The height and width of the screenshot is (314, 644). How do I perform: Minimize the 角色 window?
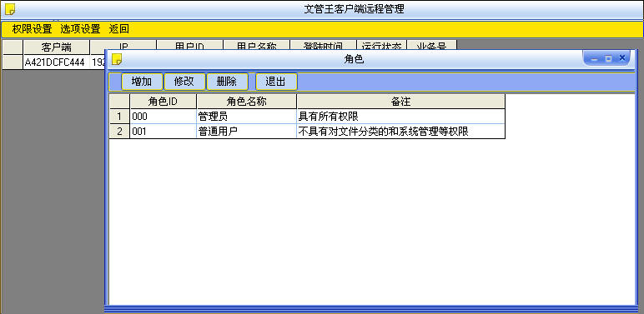(593, 58)
